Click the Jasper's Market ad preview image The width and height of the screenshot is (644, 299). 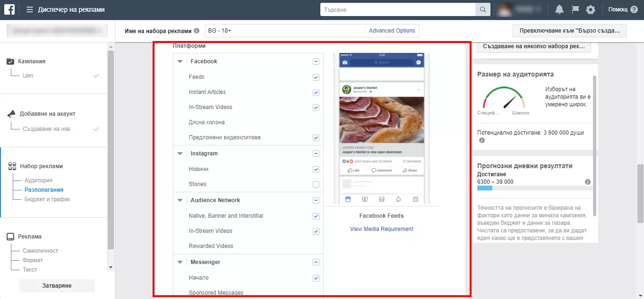[382, 119]
